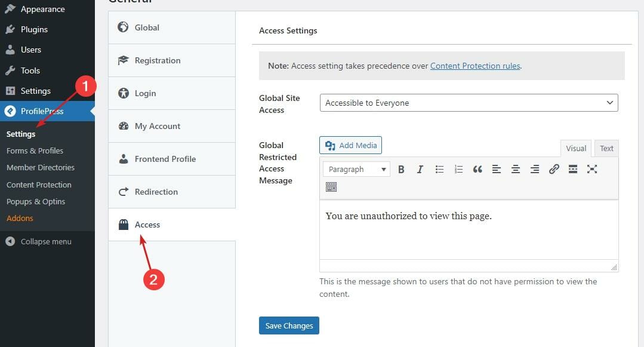Go to Content Protection submenu

click(39, 185)
